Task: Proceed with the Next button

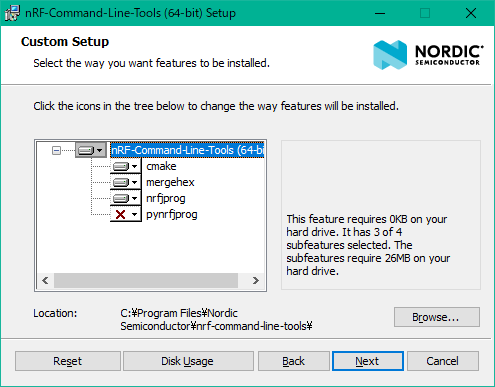Action: [x=368, y=361]
